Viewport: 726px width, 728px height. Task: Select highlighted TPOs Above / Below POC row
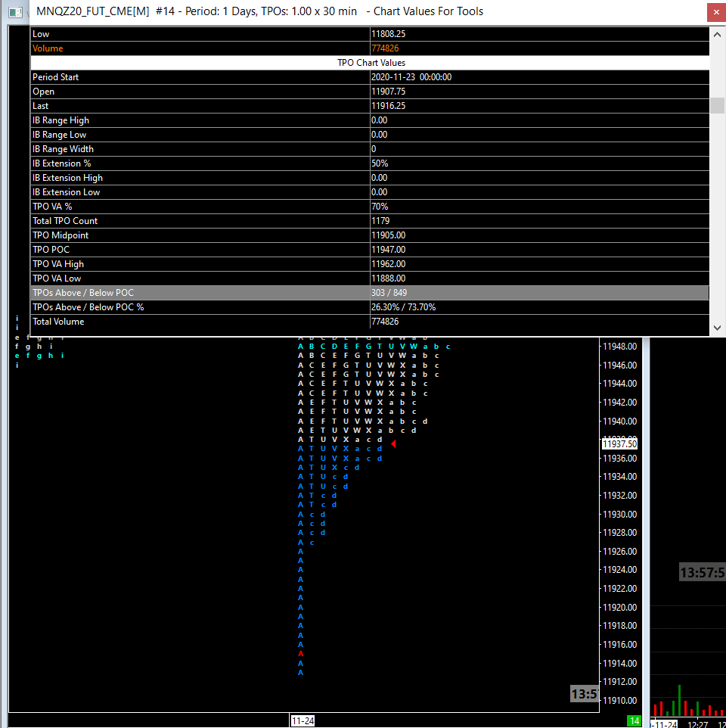click(370, 293)
